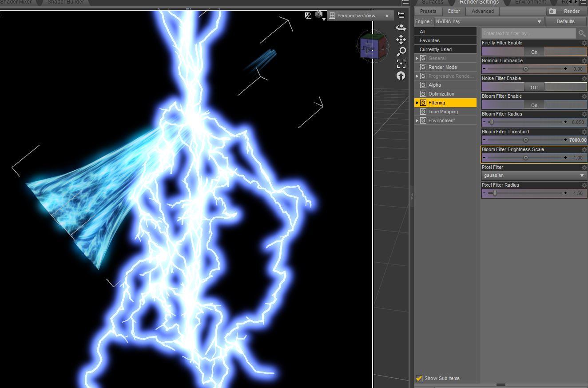Open gear options for Bloom Filter Enable
This screenshot has width=588, height=388.
584,96
